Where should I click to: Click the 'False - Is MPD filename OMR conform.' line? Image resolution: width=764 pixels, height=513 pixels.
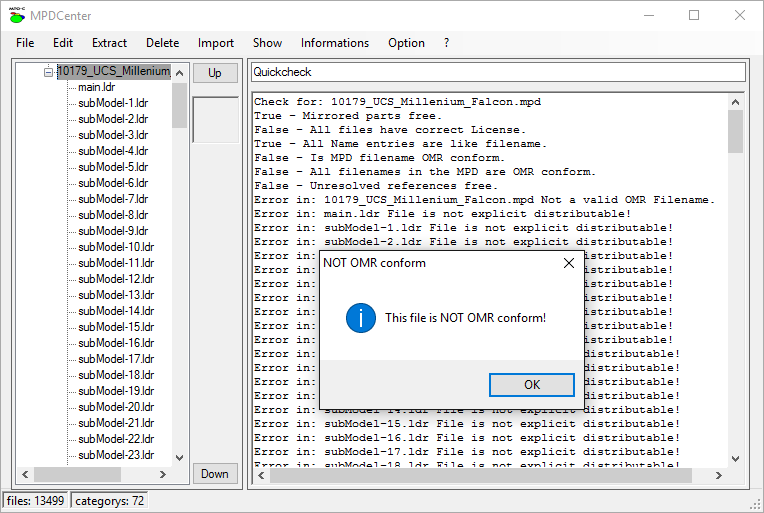coord(379,158)
